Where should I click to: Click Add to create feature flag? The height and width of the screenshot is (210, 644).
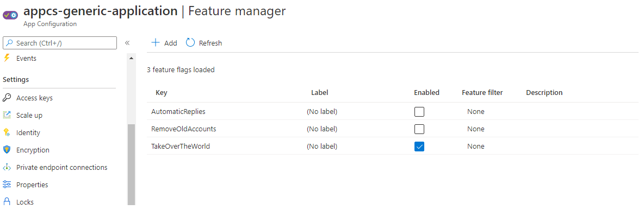[164, 43]
